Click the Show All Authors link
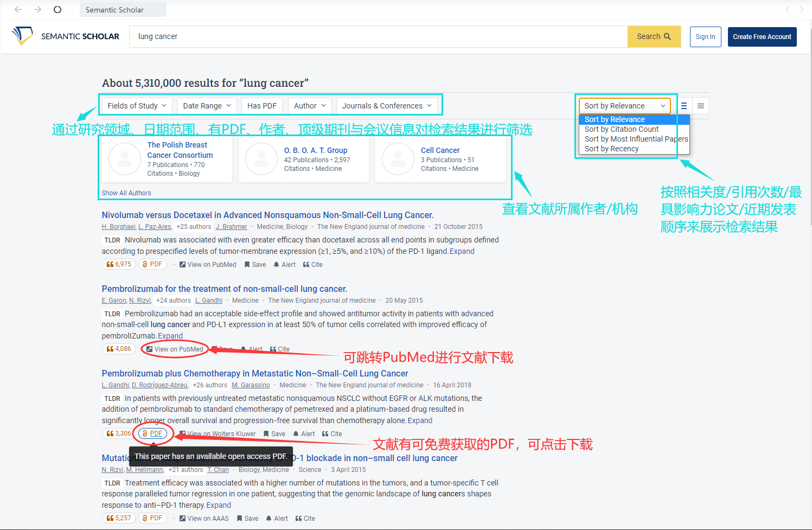The image size is (812, 530). pos(126,193)
